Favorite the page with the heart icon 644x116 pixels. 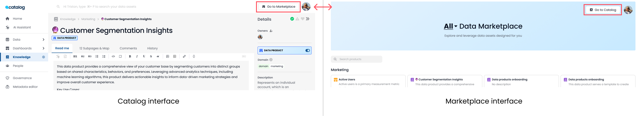(302, 19)
